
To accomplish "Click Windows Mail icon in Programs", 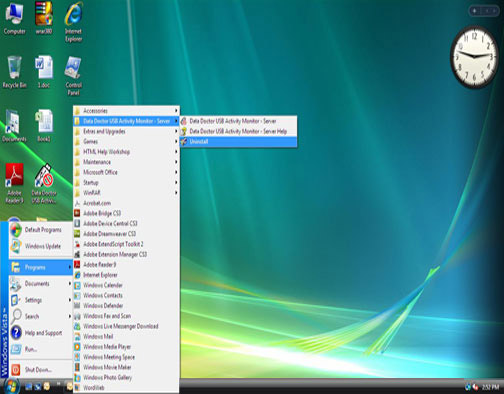I will (x=77, y=336).
